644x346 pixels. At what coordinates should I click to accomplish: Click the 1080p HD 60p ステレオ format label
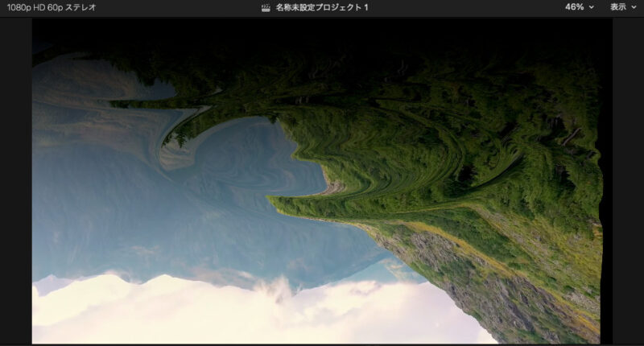(x=52, y=7)
